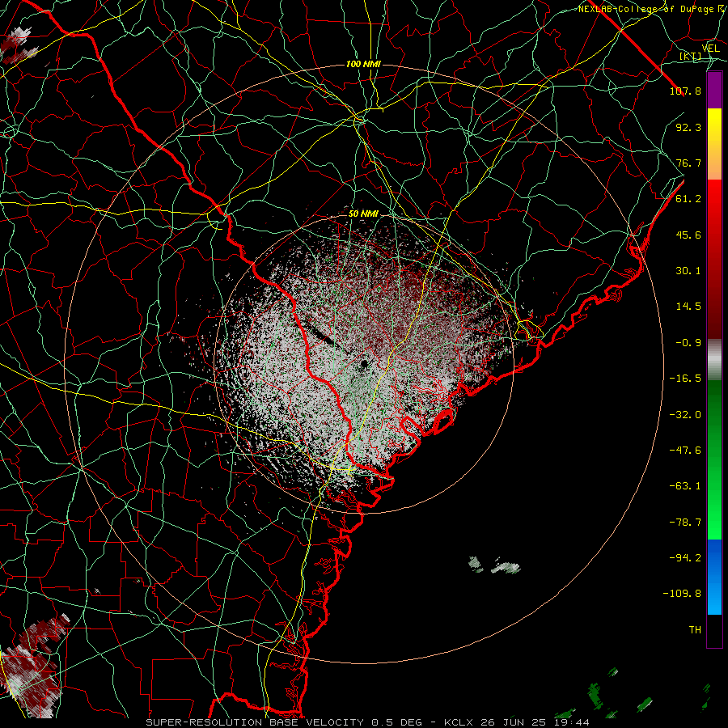The height and width of the screenshot is (728, 728).
Task: Click the 92.3 value on velocity scale
Action: coord(688,127)
